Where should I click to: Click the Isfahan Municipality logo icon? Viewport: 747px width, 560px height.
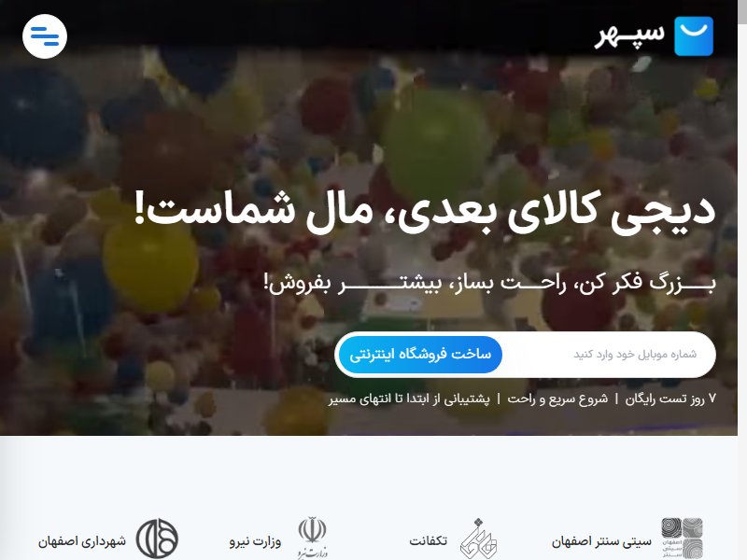tap(157, 539)
